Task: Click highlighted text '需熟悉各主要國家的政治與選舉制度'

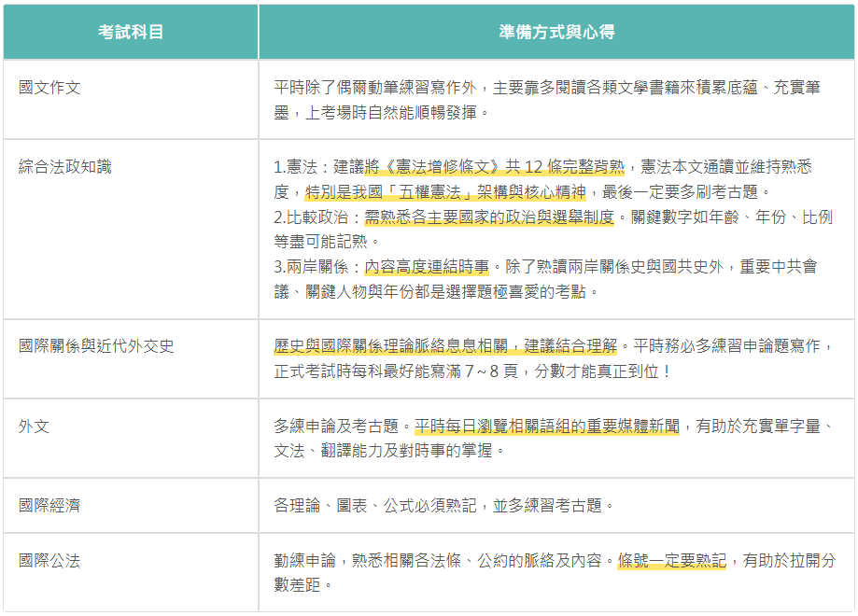Action: pyautogui.click(x=489, y=217)
